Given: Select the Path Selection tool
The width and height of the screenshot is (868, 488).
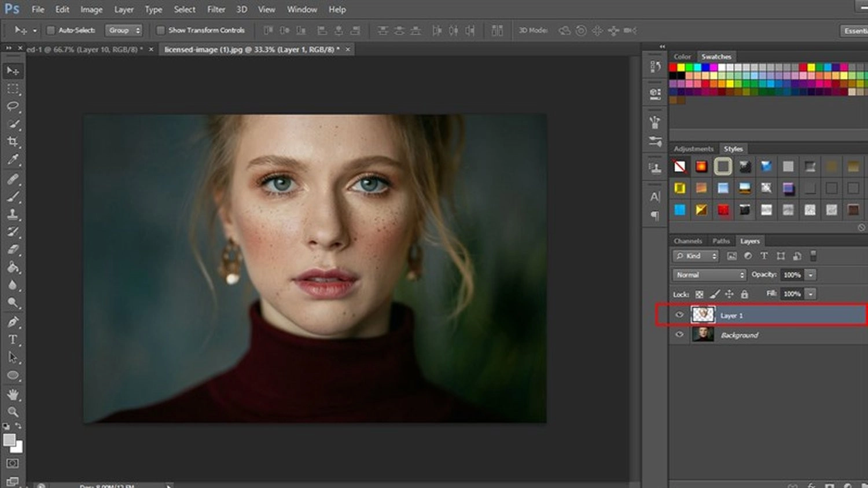Looking at the screenshot, I should (x=13, y=358).
